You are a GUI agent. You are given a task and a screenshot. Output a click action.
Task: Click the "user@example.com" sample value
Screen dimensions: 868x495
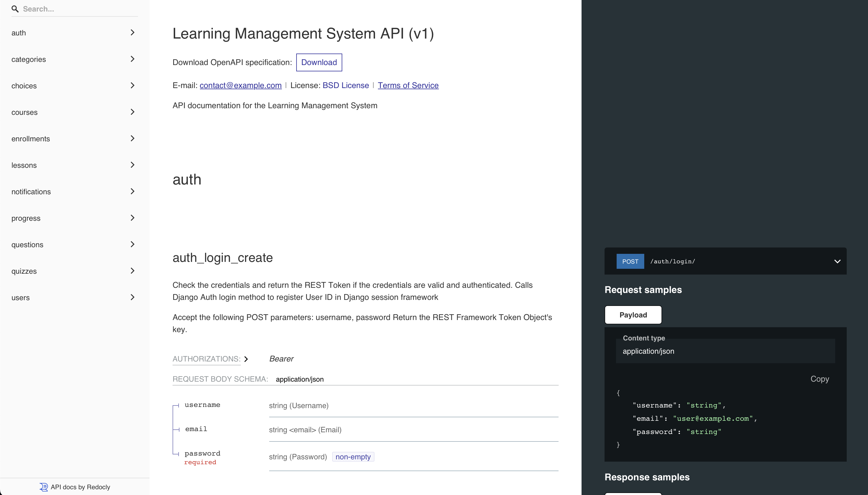[713, 418]
